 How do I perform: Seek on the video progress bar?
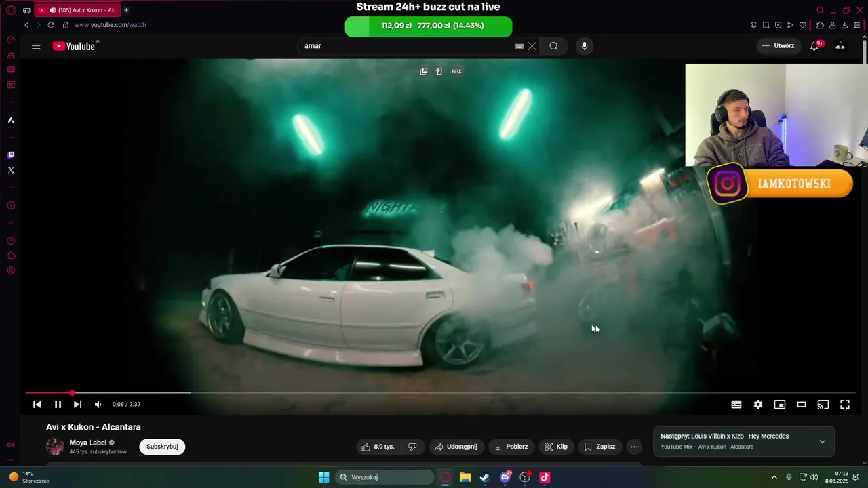pyautogui.click(x=440, y=392)
